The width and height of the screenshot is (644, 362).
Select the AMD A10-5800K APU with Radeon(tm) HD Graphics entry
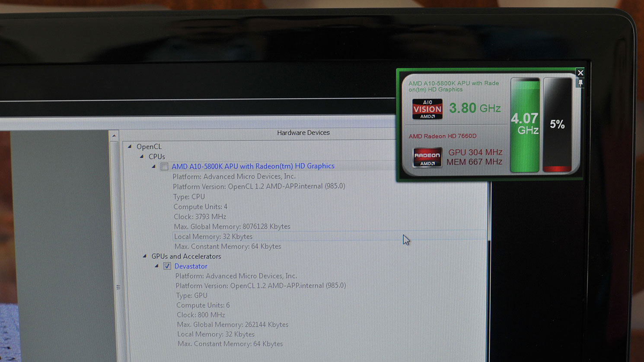(x=253, y=166)
